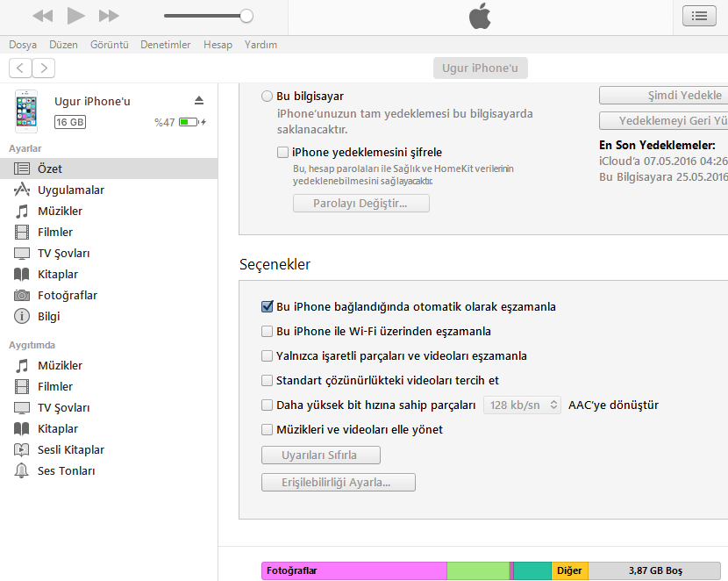
Task: Expand the forward navigation arrow
Action: coord(43,68)
